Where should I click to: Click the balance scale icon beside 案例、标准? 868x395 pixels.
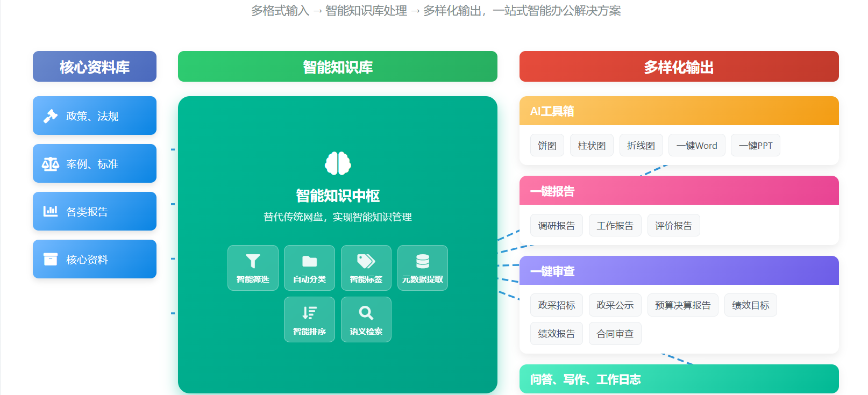51,164
